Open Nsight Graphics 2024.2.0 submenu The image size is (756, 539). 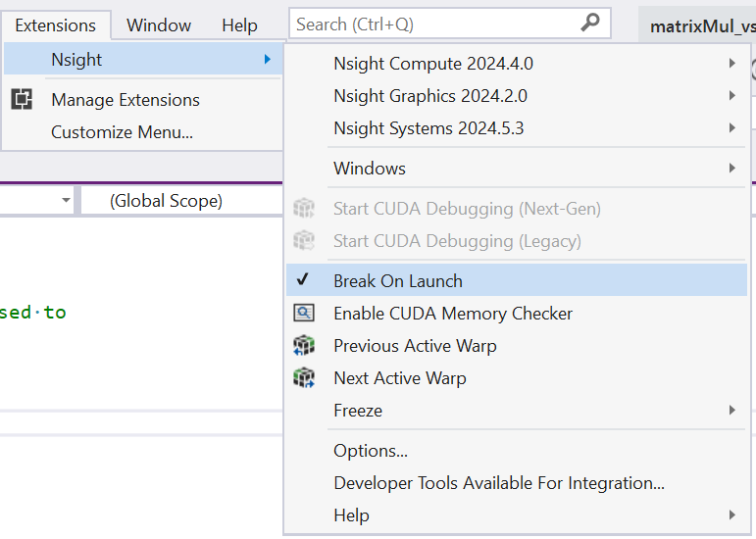point(517,95)
